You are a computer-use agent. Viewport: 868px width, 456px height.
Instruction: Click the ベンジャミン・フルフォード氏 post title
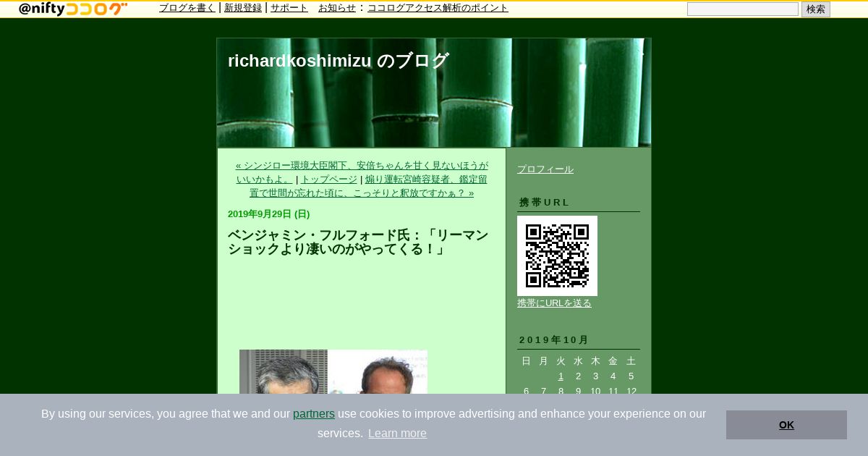point(358,242)
